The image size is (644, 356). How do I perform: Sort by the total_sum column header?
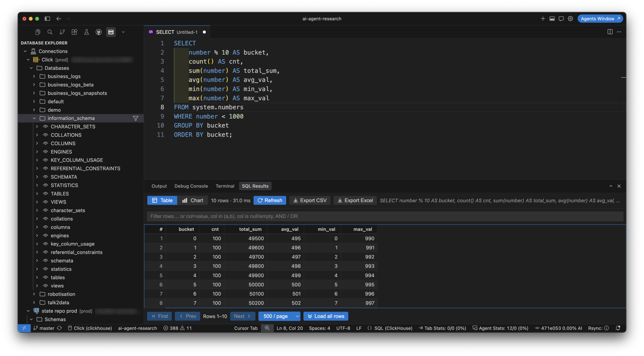coord(250,229)
